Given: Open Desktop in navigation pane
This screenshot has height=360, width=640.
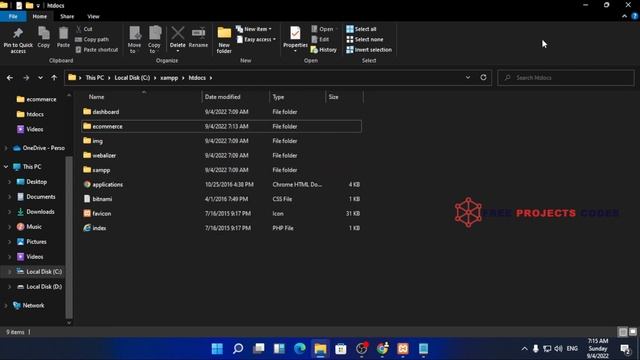Looking at the screenshot, I should point(36,182).
